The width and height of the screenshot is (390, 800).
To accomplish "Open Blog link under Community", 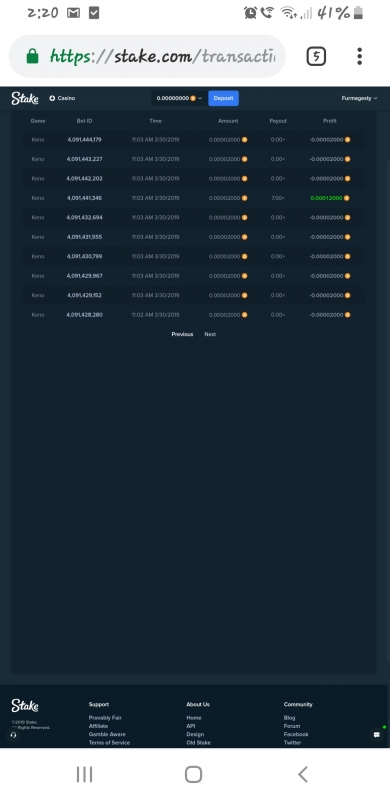I will point(289,718).
